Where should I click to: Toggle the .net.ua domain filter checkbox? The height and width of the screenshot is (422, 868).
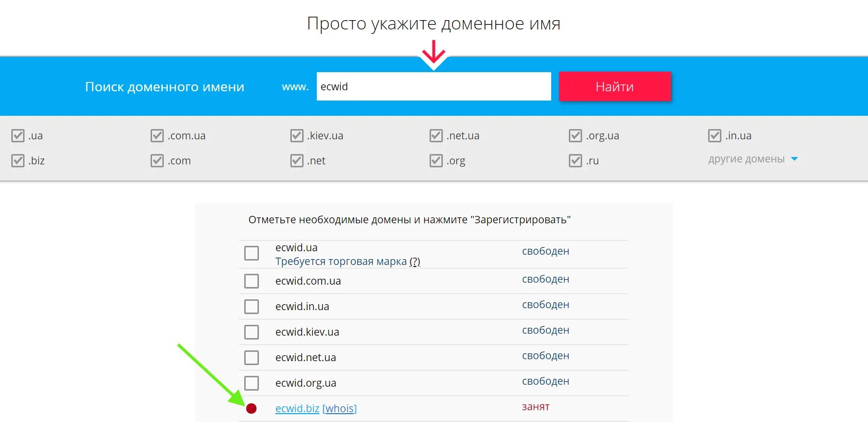tap(436, 136)
